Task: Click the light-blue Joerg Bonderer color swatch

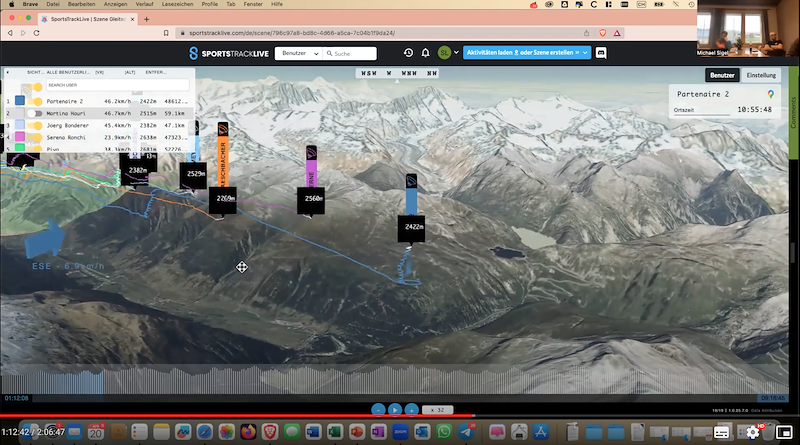Action: (x=20, y=125)
